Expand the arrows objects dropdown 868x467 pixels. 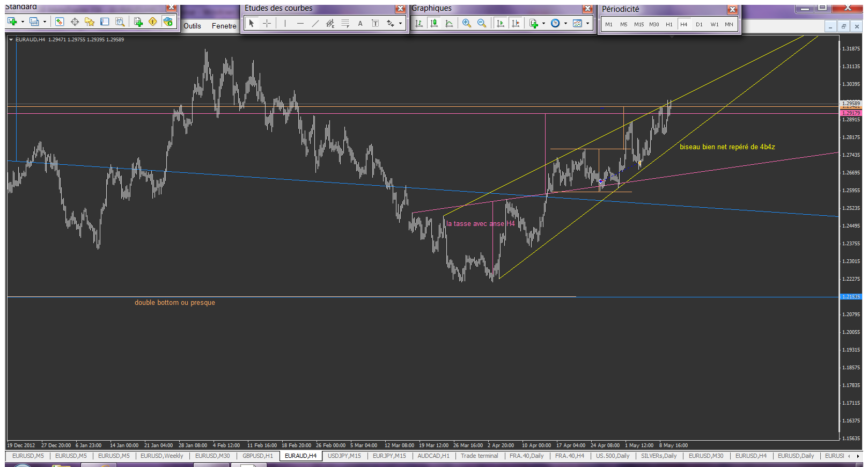coord(400,23)
